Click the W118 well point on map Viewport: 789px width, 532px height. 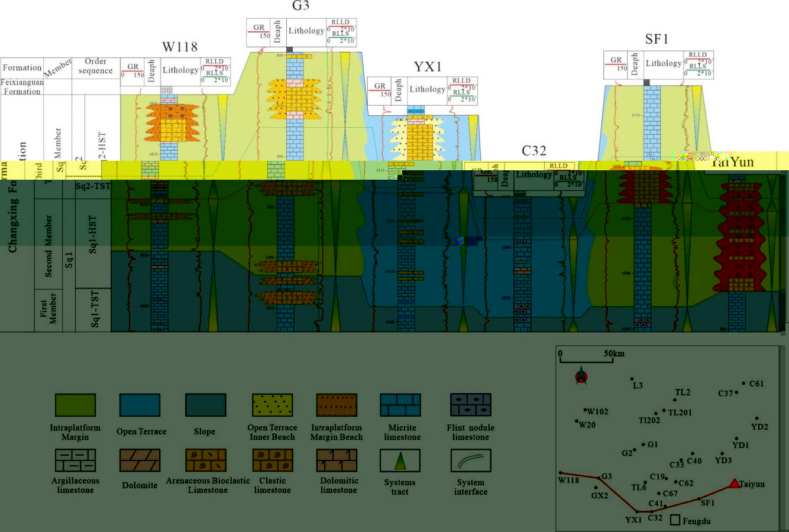(x=561, y=473)
